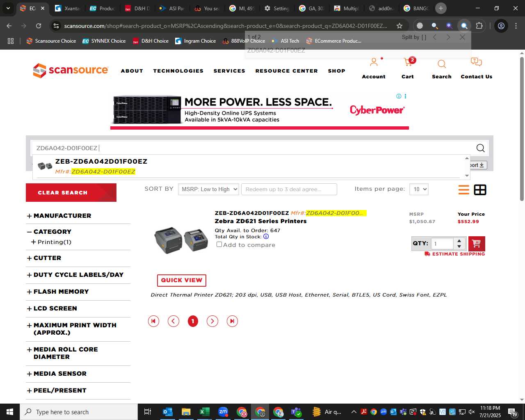Open the ad info icon on CyberPower banner
The height and width of the screenshot is (420, 525).
point(399,96)
